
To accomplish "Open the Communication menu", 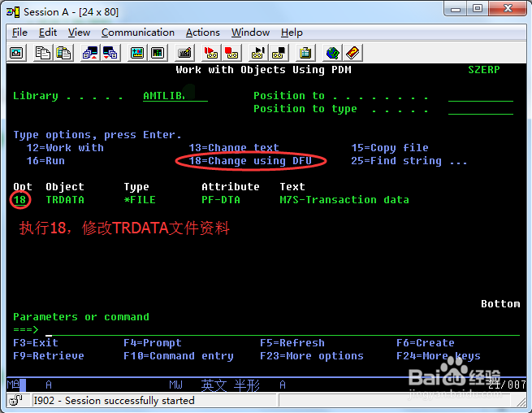I will point(138,33).
